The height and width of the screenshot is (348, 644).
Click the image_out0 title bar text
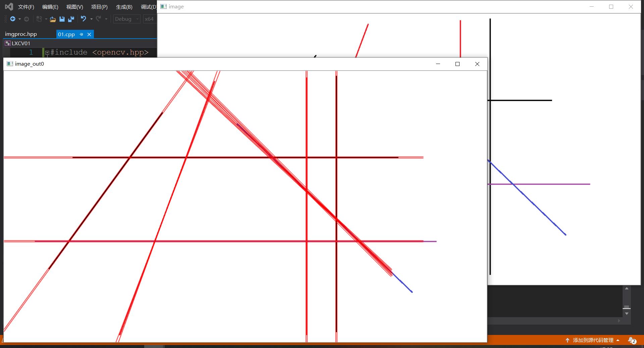(x=30, y=64)
